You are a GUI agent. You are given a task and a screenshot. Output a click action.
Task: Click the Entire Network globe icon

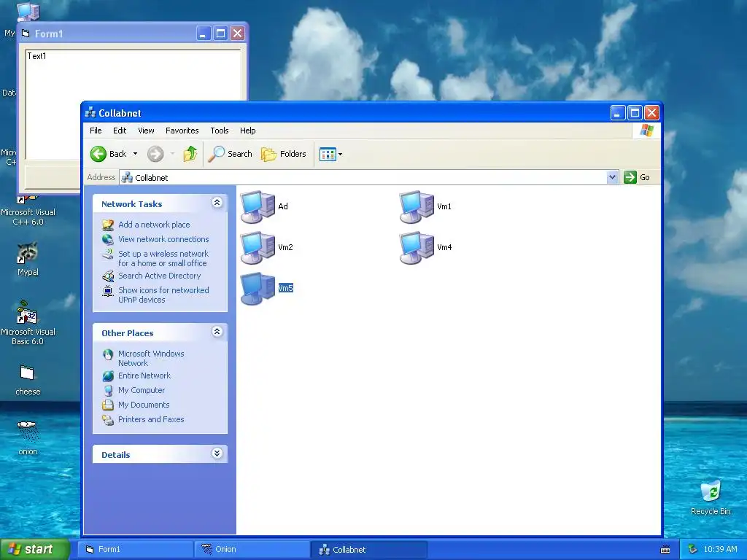pos(108,376)
